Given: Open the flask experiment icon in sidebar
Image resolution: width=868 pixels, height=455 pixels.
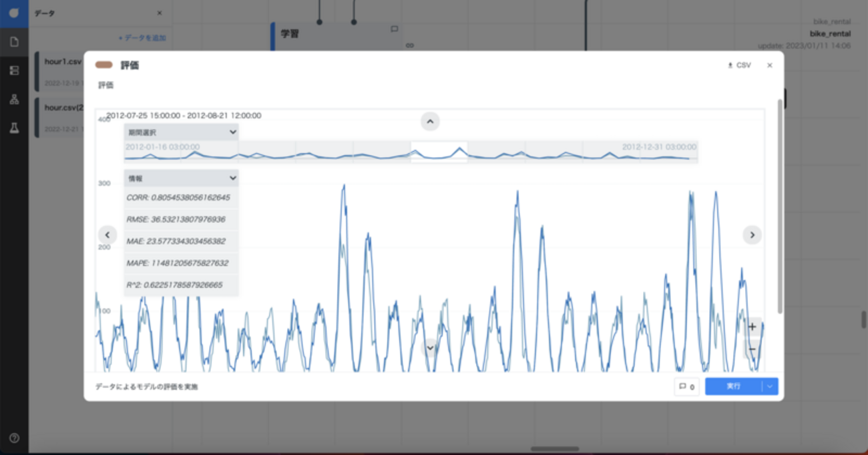Looking at the screenshot, I should [14, 129].
